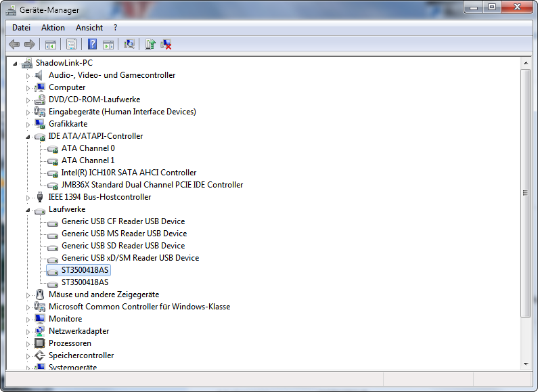Click the Forward arrow toolbar icon
Screen dimensions: 538x392
click(x=30, y=44)
